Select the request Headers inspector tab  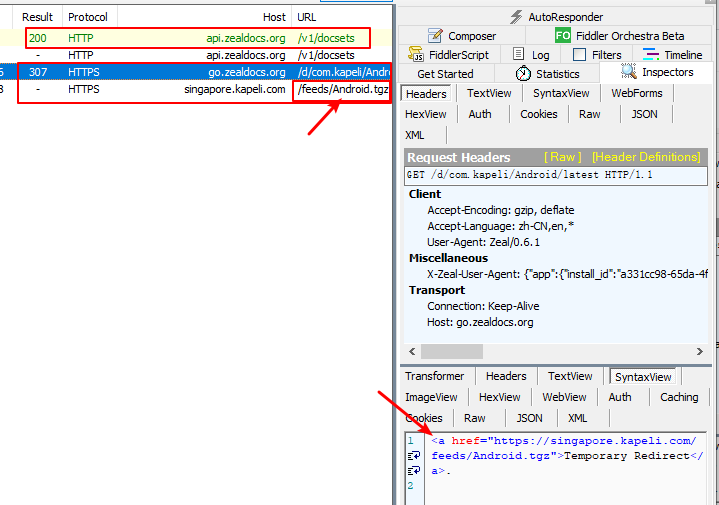tap(426, 94)
